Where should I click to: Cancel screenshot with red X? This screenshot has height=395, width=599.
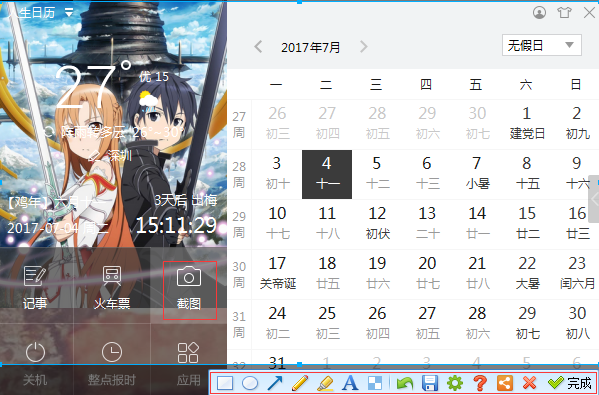(x=529, y=383)
